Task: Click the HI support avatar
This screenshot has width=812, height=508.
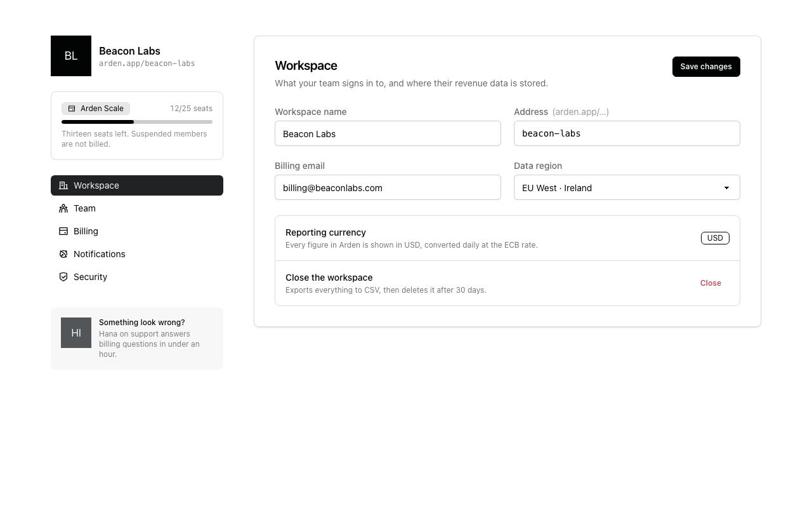Action: tap(76, 333)
